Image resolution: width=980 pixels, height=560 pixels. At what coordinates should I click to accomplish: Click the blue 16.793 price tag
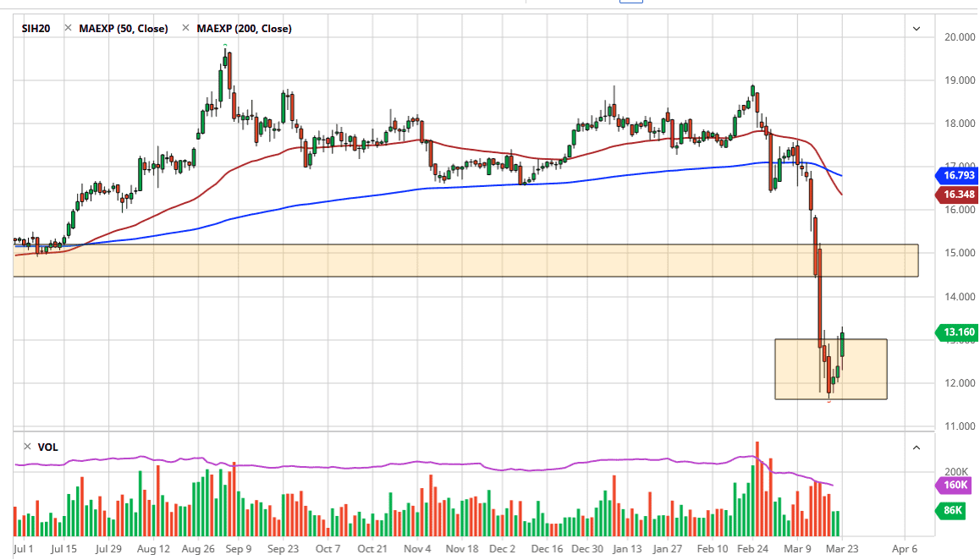[955, 177]
